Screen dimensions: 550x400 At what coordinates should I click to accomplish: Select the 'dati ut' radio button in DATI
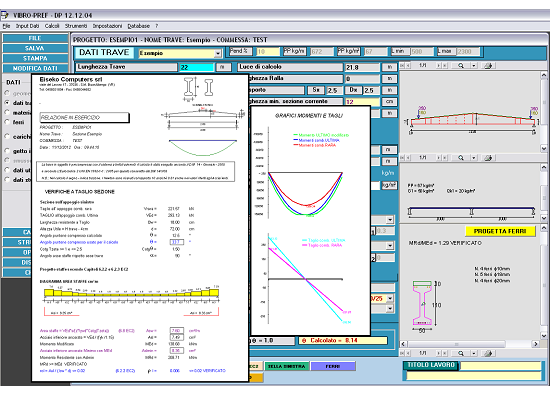coord(7,170)
